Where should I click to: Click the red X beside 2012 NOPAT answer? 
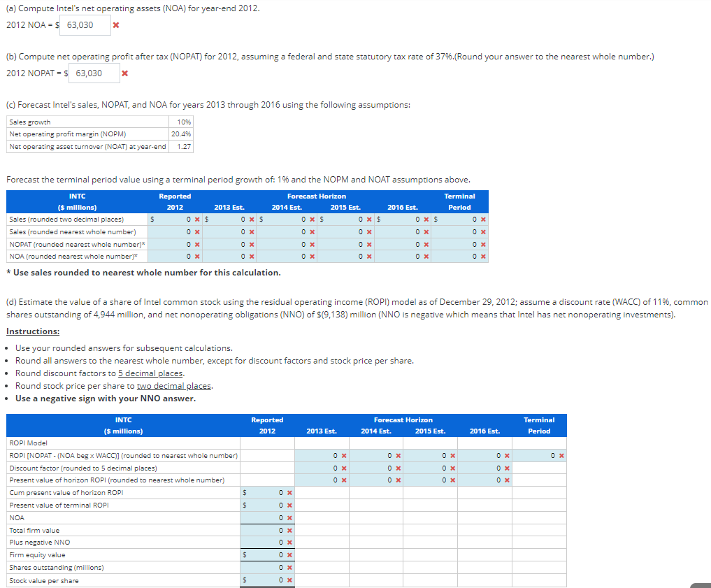coord(124,73)
